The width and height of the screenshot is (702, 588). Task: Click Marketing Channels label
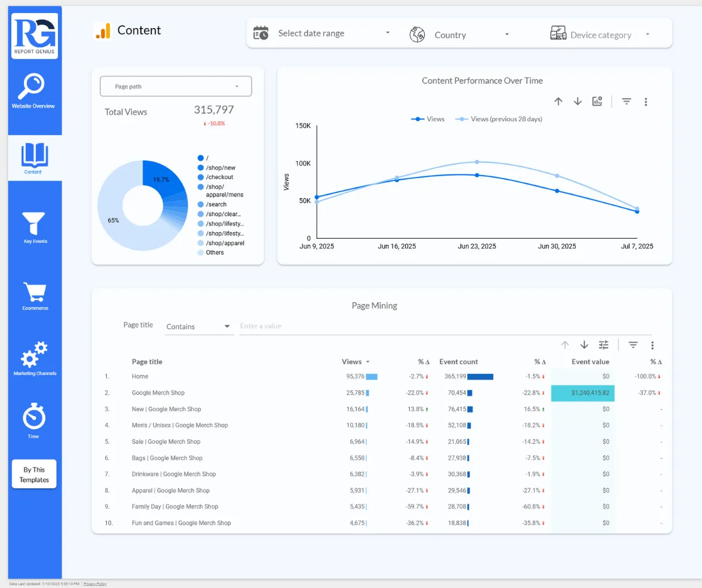pos(35,373)
